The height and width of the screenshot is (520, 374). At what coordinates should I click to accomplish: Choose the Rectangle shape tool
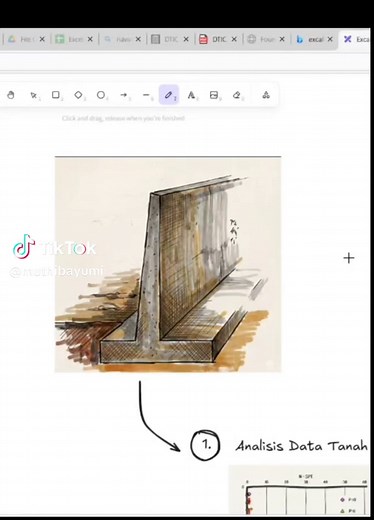56,95
